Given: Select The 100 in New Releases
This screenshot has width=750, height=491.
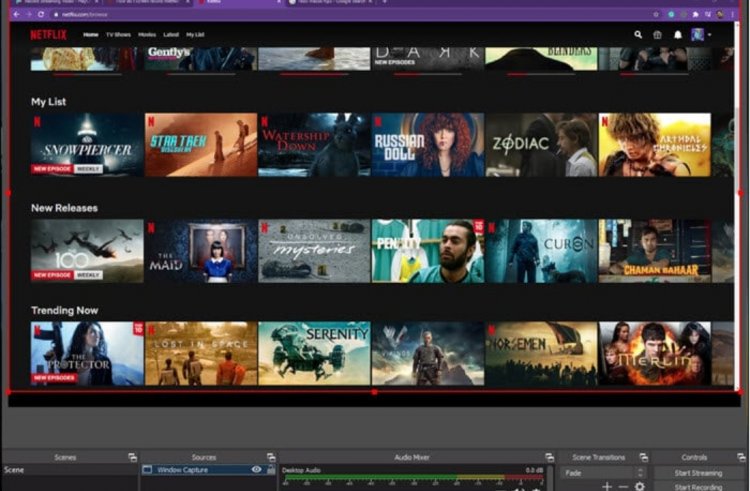Looking at the screenshot, I should (87, 251).
